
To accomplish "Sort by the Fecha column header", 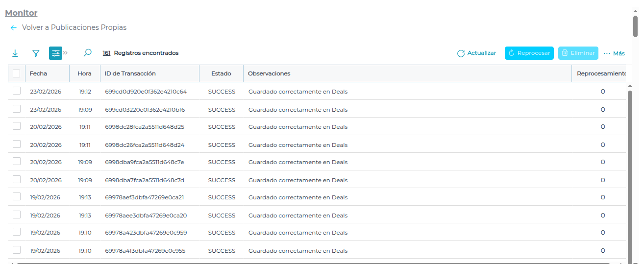I will [38, 73].
